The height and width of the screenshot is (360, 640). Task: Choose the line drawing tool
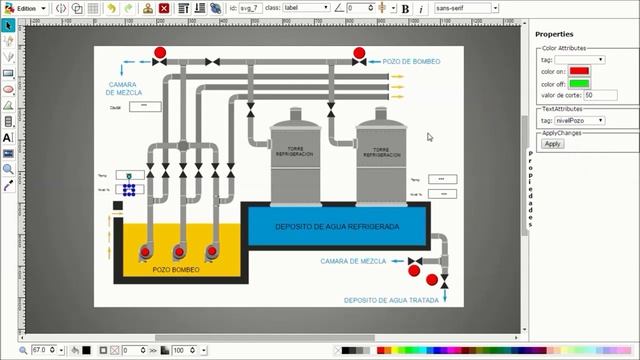pyautogui.click(x=8, y=57)
